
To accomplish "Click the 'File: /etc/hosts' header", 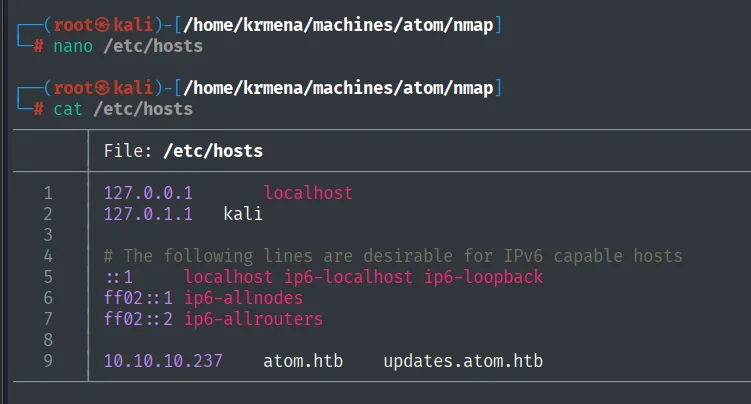I will [183, 151].
